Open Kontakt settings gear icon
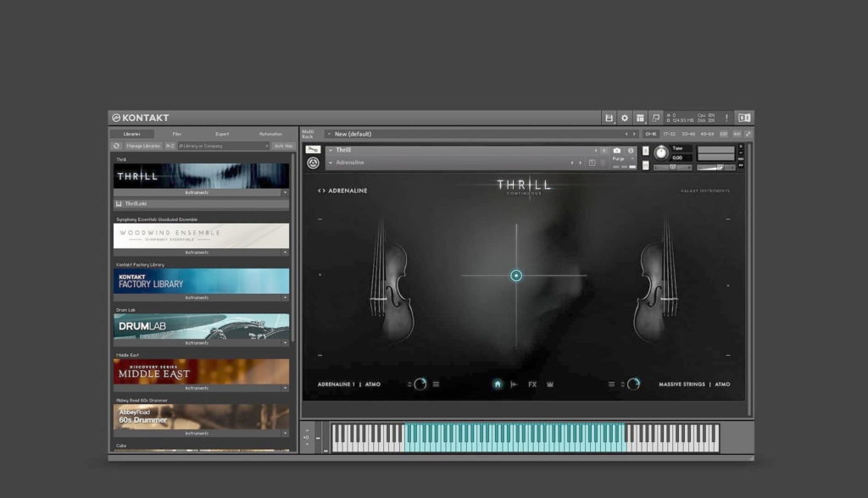 click(x=625, y=118)
